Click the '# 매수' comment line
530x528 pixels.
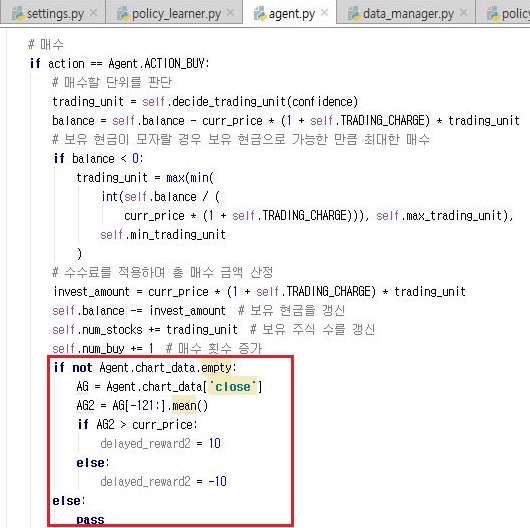point(46,44)
